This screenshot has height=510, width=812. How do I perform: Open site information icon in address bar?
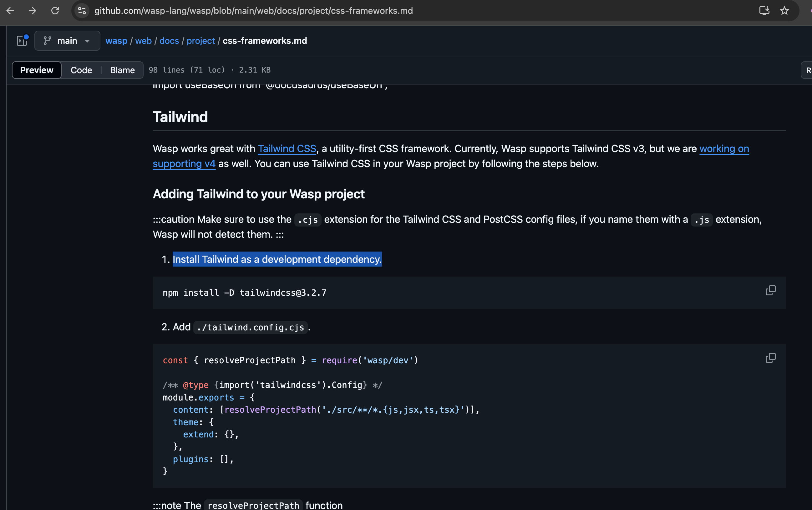pos(82,11)
